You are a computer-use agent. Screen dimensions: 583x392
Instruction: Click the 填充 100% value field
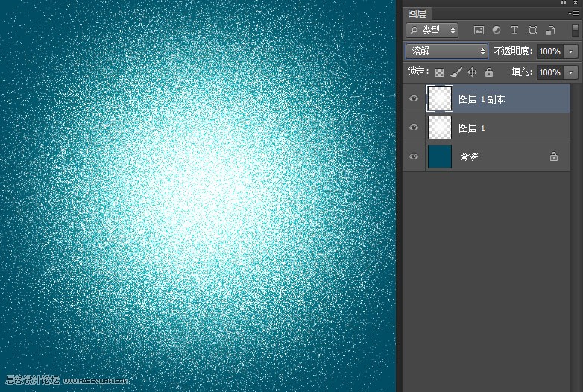pos(550,72)
